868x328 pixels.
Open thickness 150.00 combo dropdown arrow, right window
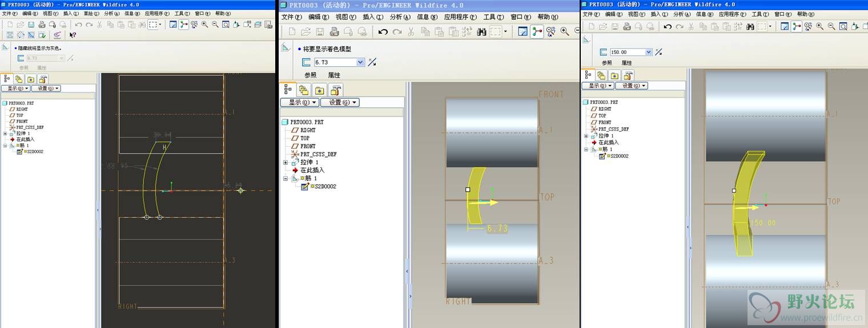point(649,52)
